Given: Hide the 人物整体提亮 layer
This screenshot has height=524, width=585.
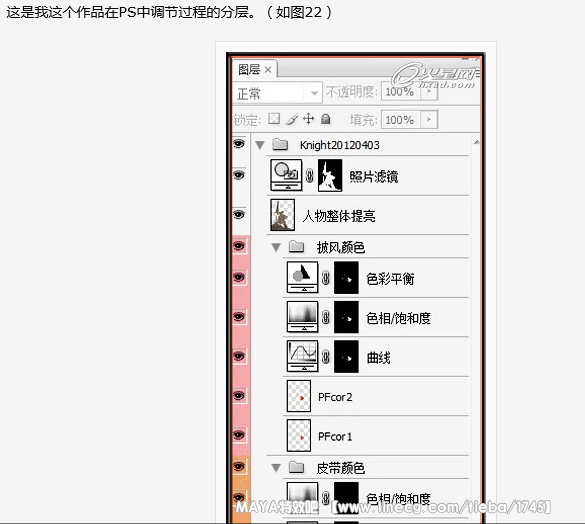Looking at the screenshot, I should tap(239, 215).
